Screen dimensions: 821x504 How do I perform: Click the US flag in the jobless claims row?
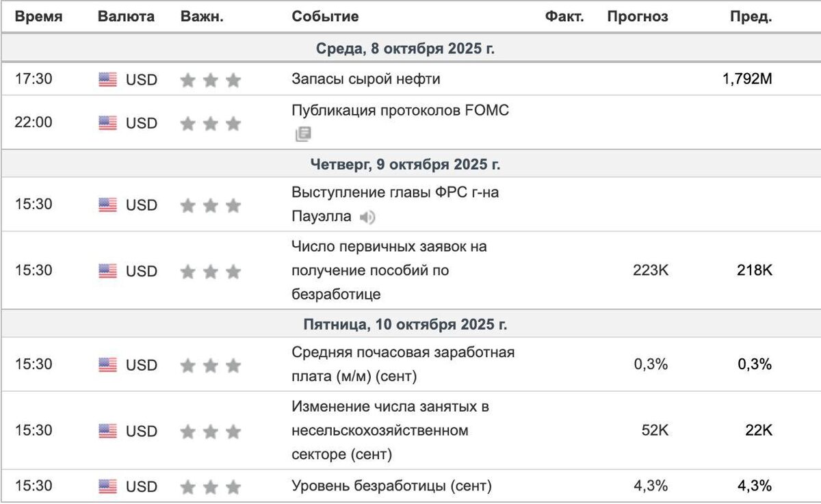click(x=107, y=271)
